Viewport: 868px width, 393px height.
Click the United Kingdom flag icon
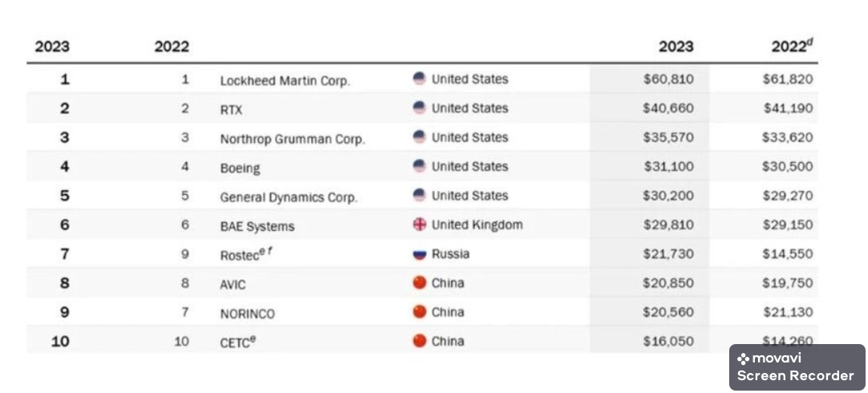[x=420, y=225]
